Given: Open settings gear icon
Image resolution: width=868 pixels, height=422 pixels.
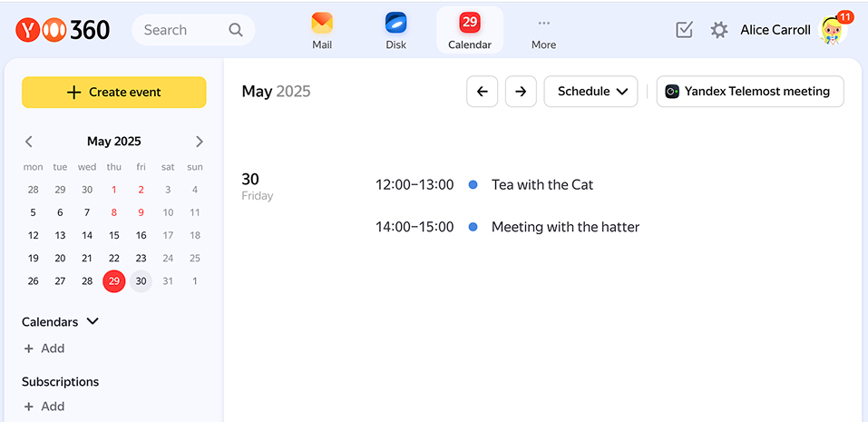Looking at the screenshot, I should 719,30.
